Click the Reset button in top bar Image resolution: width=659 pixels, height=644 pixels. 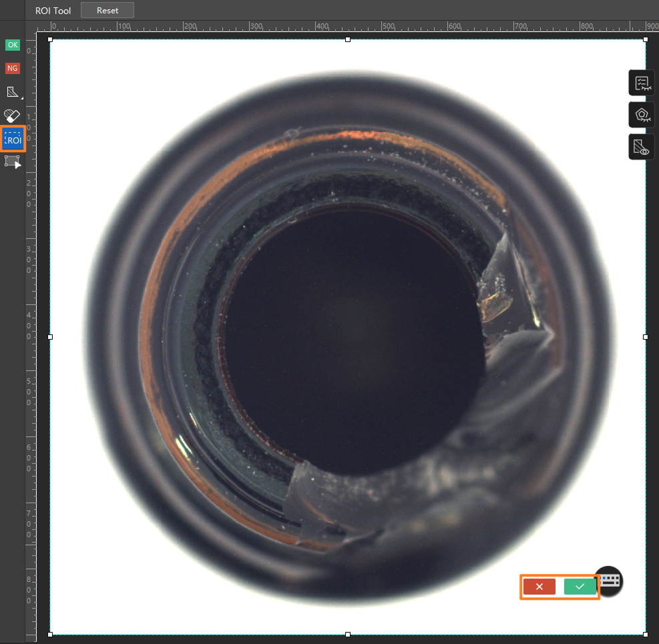click(x=107, y=11)
